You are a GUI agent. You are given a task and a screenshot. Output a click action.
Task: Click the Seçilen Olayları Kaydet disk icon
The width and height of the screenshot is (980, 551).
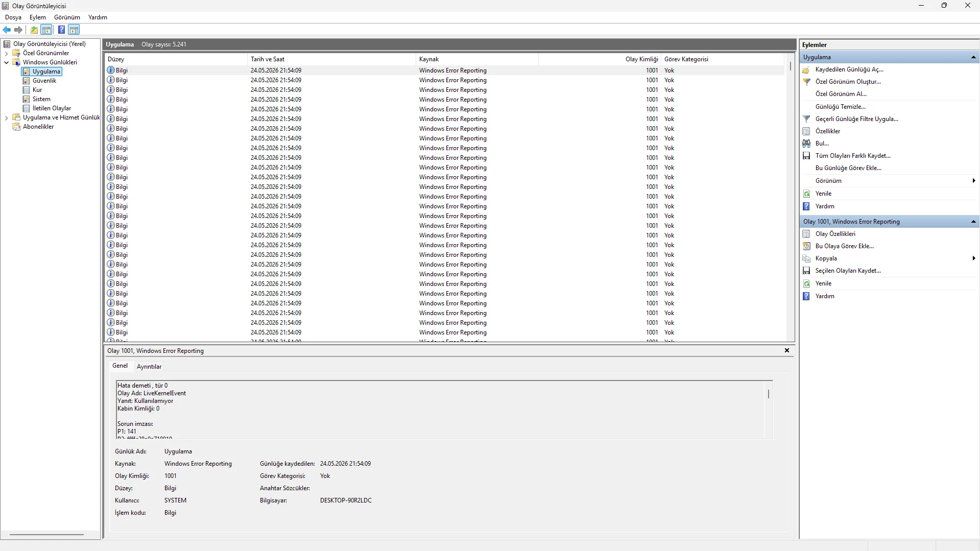[806, 271]
